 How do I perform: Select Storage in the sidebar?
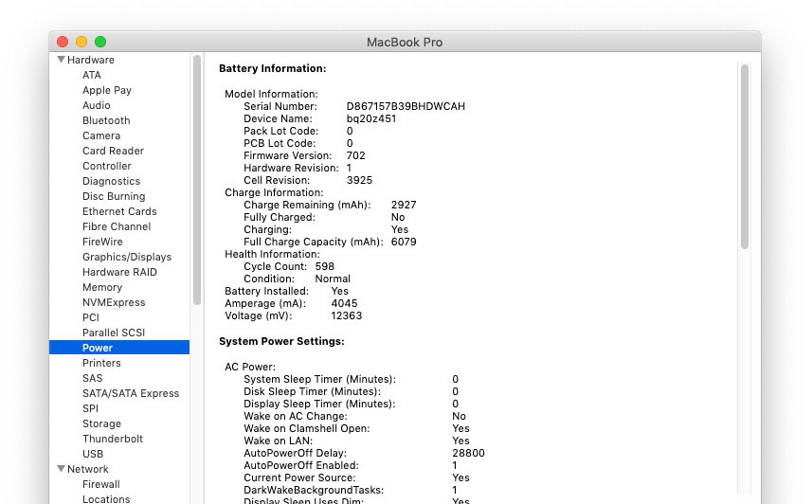[x=101, y=423]
